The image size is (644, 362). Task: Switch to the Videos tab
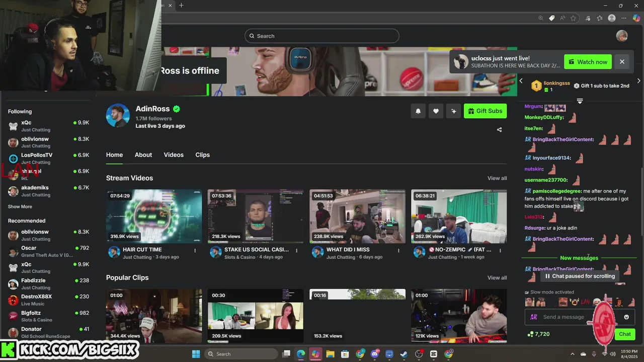pos(174,155)
